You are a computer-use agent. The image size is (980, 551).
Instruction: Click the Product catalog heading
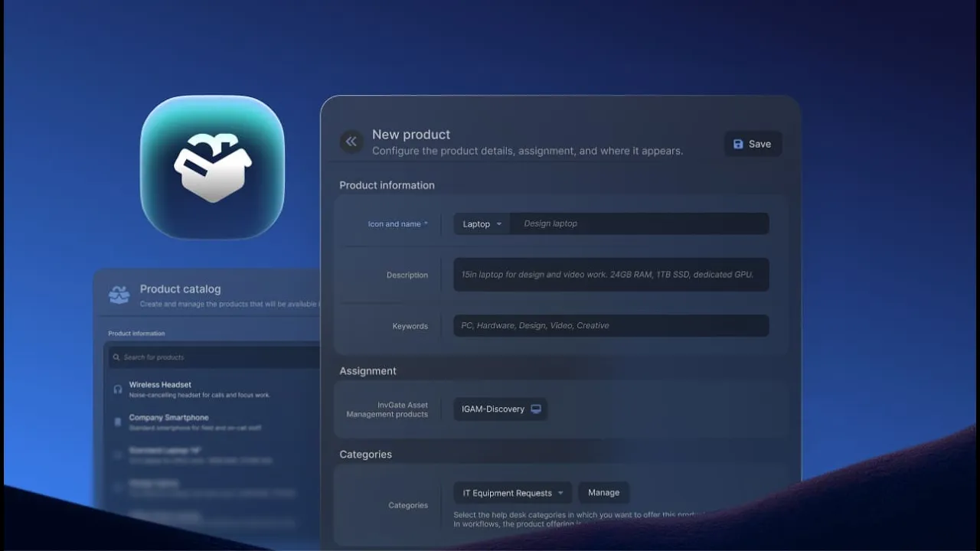click(180, 289)
